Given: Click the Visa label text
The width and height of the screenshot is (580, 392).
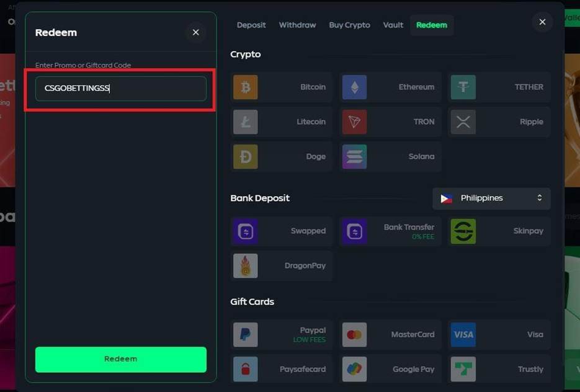Looking at the screenshot, I should tap(535, 335).
